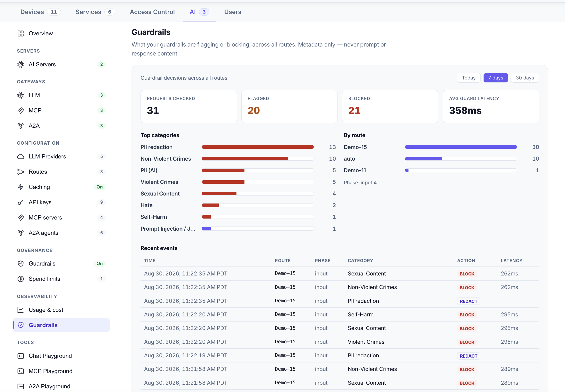Image resolution: width=565 pixels, height=392 pixels.
Task: Click the MCP gateway icon
Action: click(x=21, y=110)
